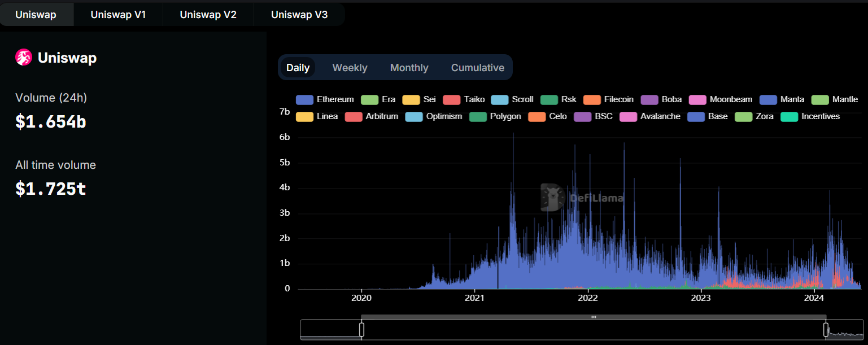Click the 2020 x-axis label

coord(361,298)
